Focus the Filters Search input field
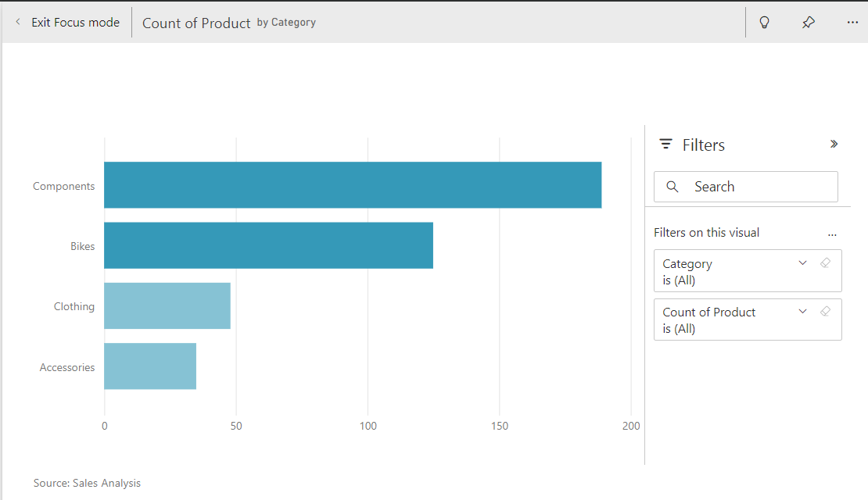This screenshot has width=868, height=500. point(746,187)
